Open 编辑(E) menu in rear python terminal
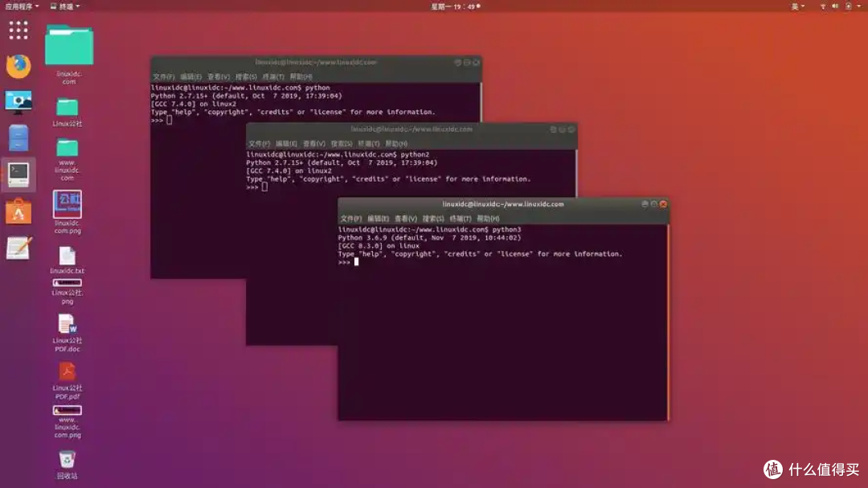The image size is (868, 488). [191, 76]
